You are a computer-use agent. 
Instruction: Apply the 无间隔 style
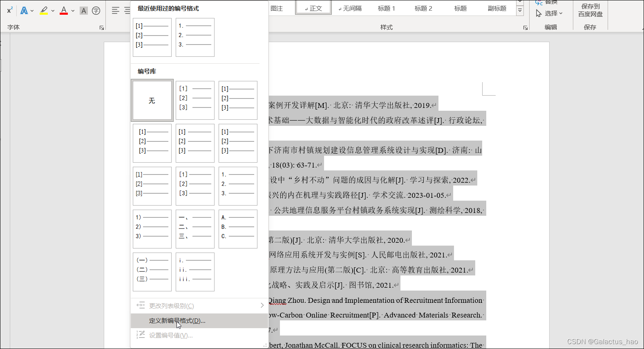click(x=350, y=8)
